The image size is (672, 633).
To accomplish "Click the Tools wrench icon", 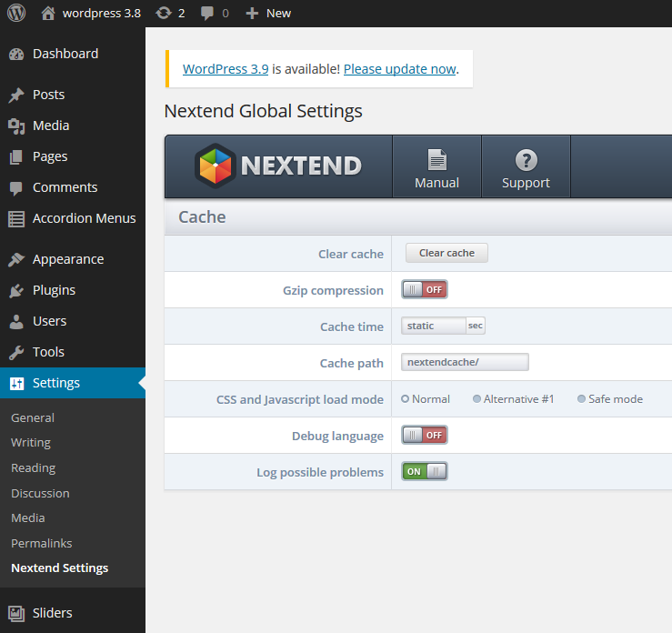I will pos(16,352).
